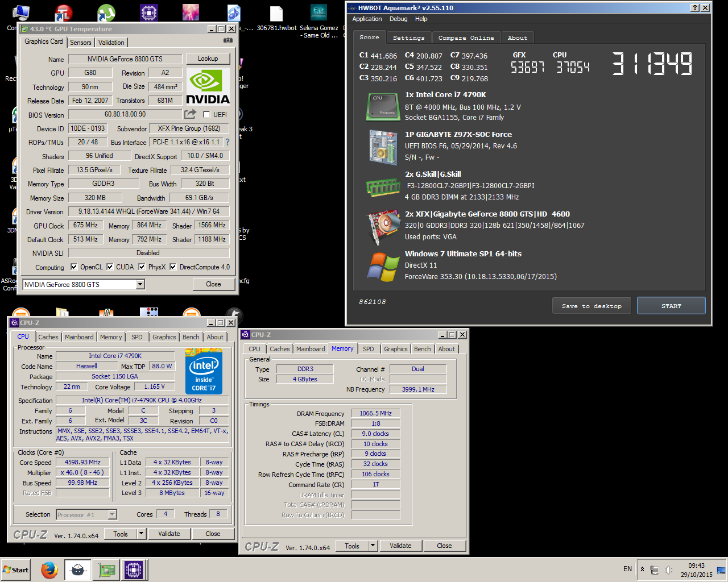
Task: Switch to the Sensors tab in GPU-Z
Action: pos(80,43)
